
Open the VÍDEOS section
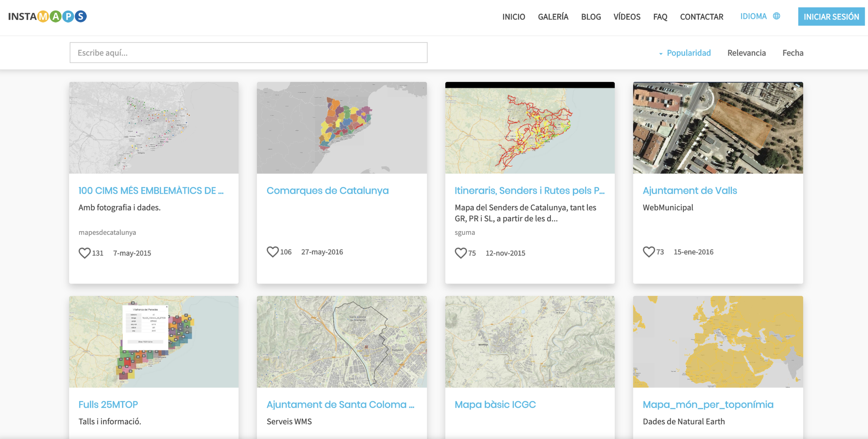pos(627,17)
